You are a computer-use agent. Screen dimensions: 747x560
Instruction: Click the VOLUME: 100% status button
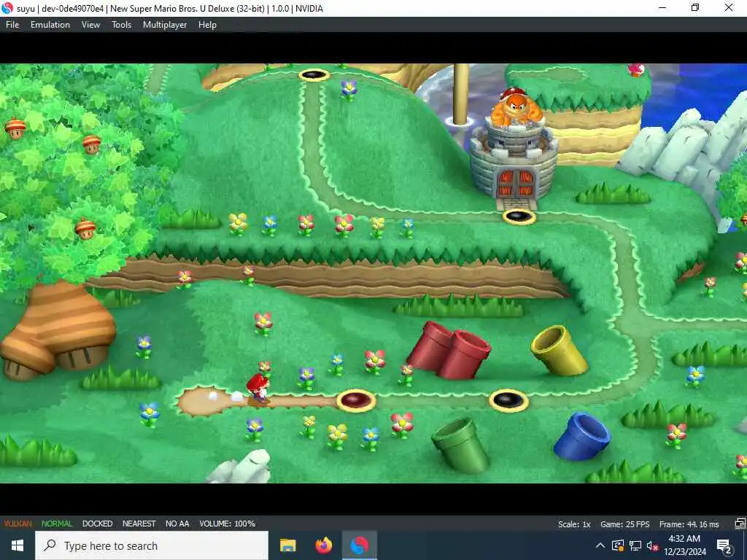click(x=228, y=524)
